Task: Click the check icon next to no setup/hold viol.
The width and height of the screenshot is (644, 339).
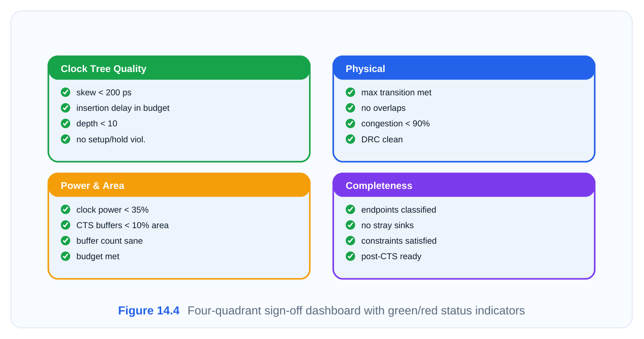Action: click(x=66, y=139)
